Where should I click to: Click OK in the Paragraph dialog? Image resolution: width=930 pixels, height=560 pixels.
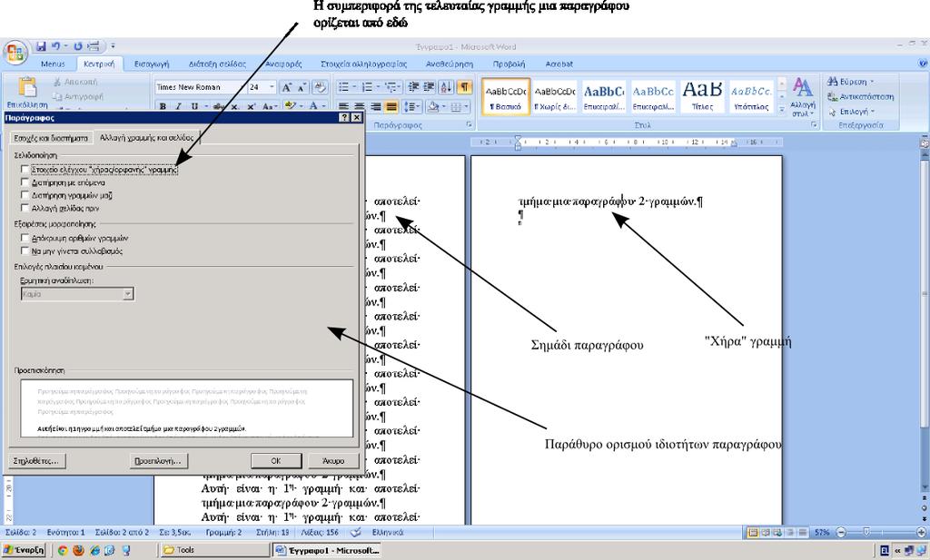point(276,460)
